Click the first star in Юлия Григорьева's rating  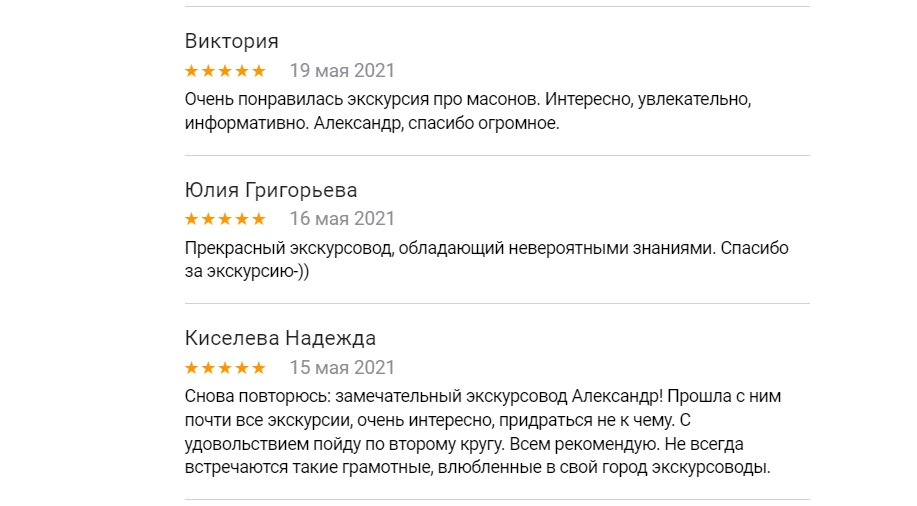point(193,219)
